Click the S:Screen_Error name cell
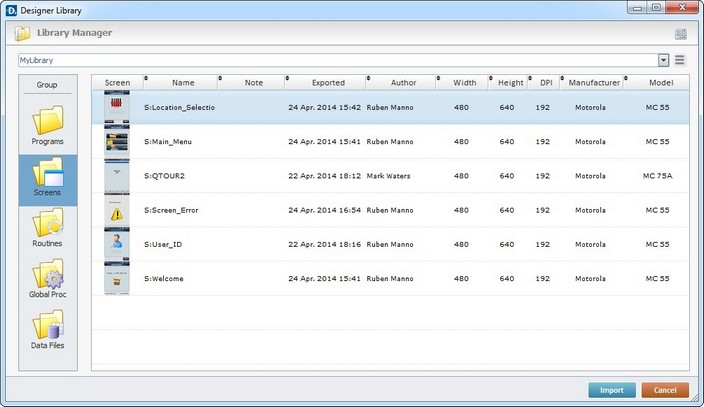 (x=171, y=210)
